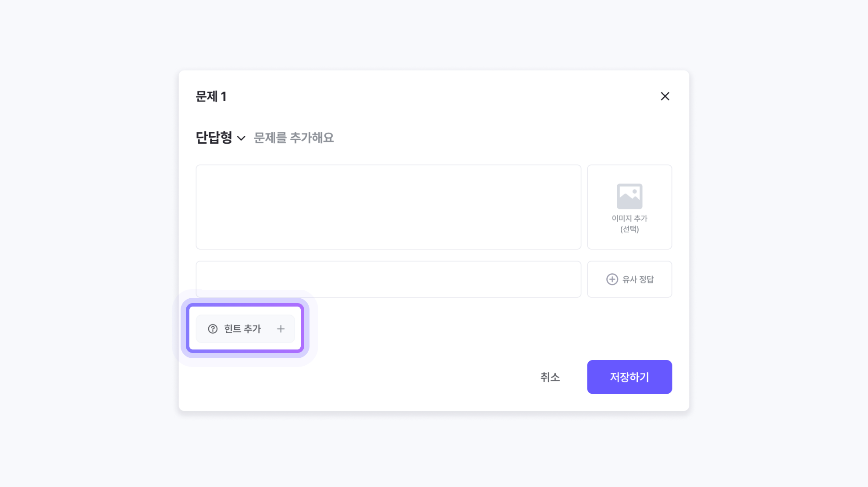The image size is (868, 487).
Task: Click the chevron arrow beside 단답형
Action: click(x=241, y=138)
